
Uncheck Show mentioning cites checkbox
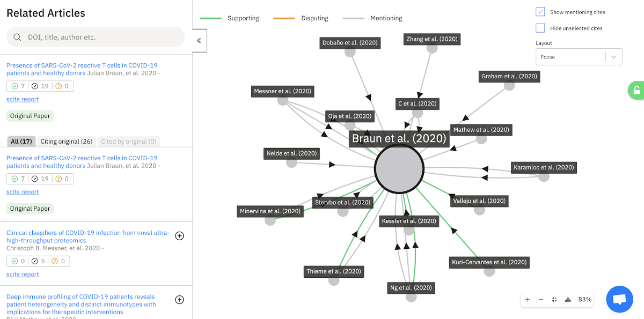[x=540, y=12]
